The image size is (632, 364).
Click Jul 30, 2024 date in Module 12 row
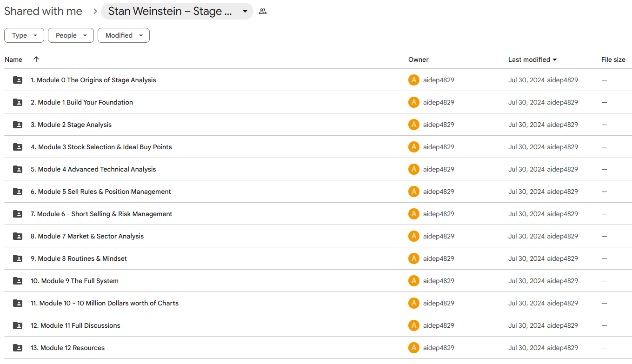coord(526,348)
